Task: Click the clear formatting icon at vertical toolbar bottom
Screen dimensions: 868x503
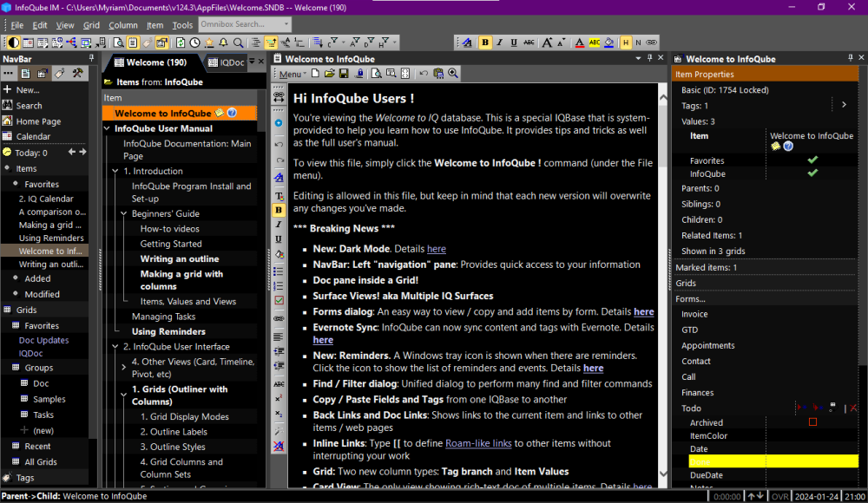Action: [x=279, y=446]
